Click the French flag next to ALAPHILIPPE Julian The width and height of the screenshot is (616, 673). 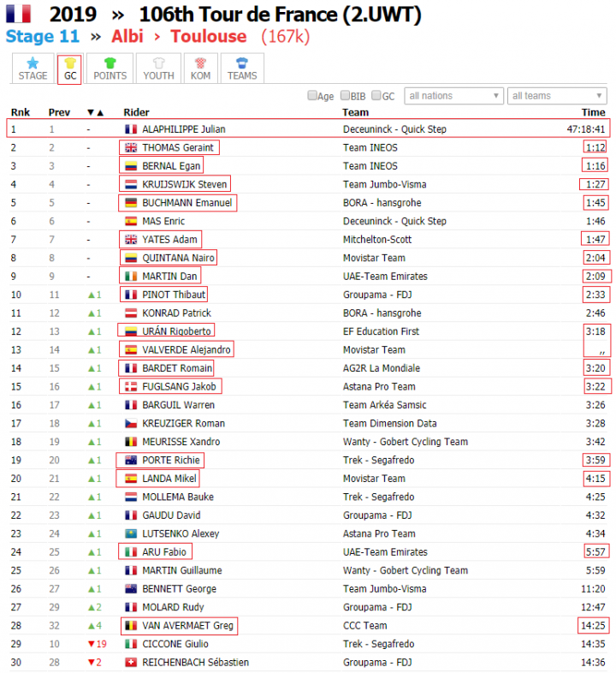tap(131, 128)
